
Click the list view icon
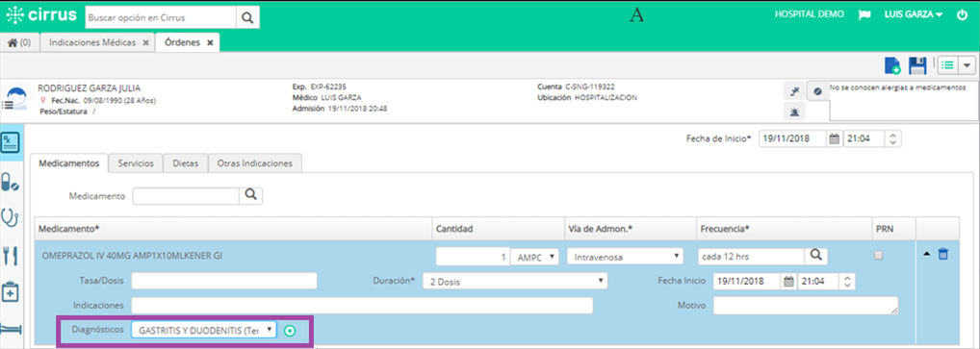coord(948,65)
